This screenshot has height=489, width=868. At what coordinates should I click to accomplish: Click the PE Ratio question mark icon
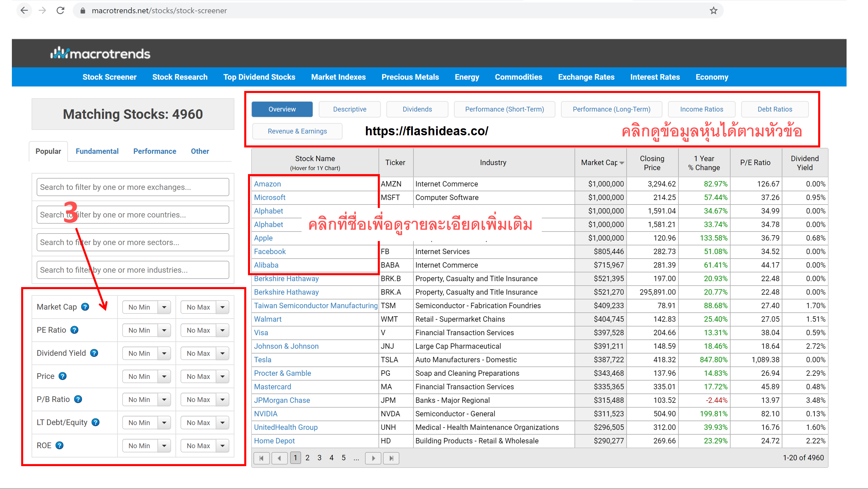point(74,330)
